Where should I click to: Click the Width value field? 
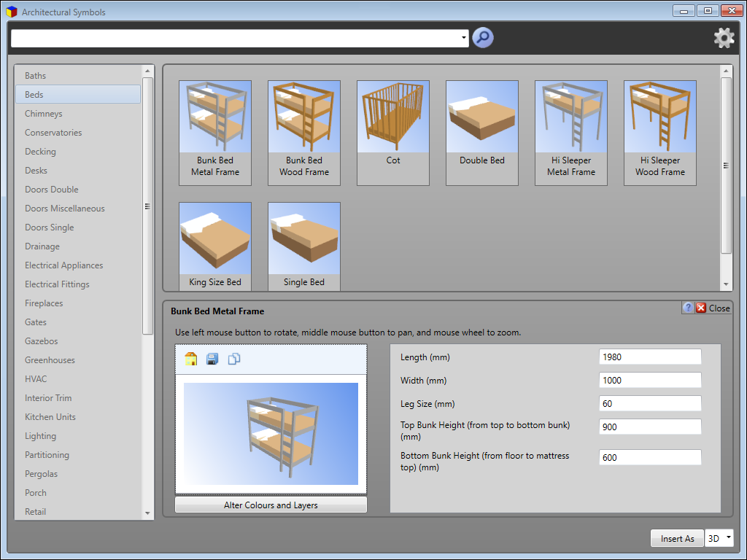[649, 380]
